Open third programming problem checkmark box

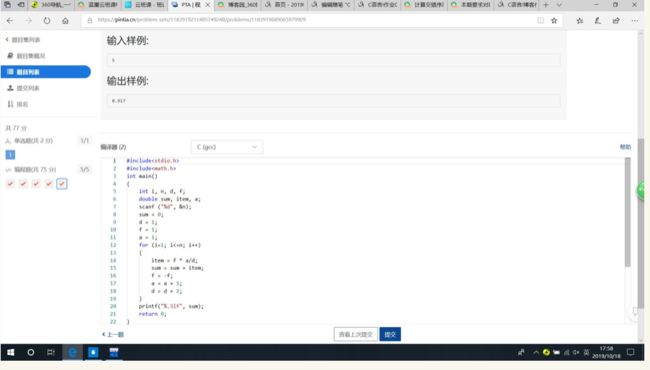(x=36, y=184)
